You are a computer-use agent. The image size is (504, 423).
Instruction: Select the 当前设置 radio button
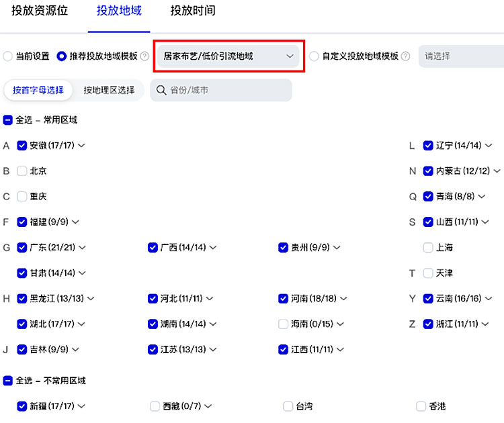pos(7,56)
